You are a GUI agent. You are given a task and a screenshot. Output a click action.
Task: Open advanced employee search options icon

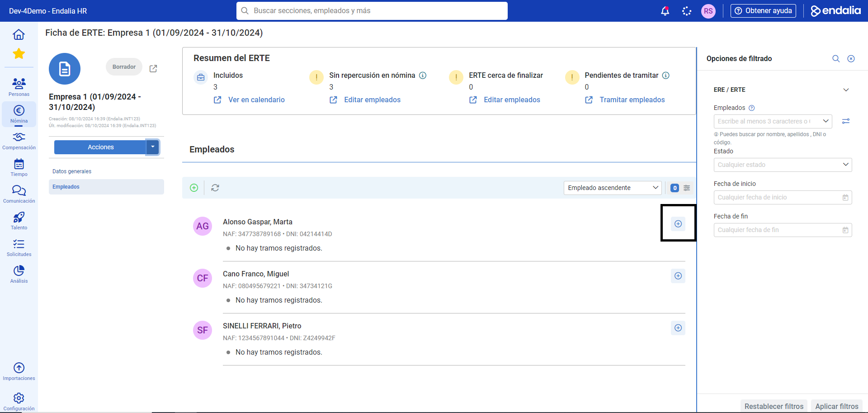coord(846,121)
